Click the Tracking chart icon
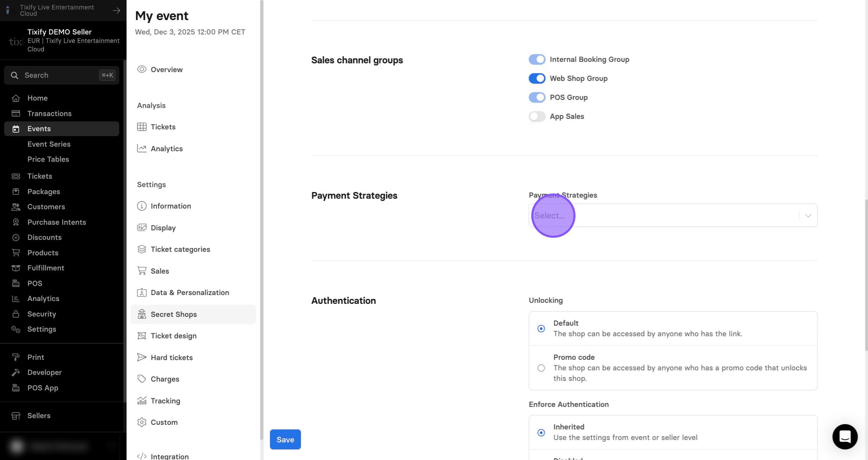 [142, 401]
